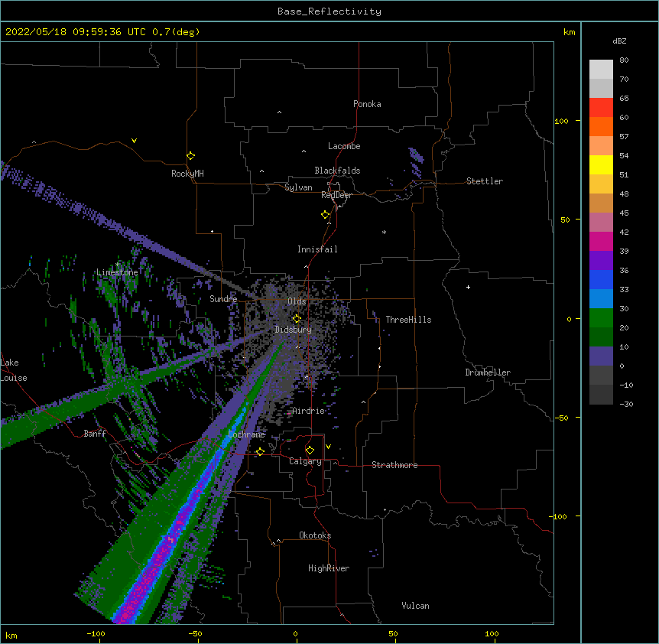Click the Didsbury town label
The width and height of the screenshot is (659, 644).
tap(294, 330)
